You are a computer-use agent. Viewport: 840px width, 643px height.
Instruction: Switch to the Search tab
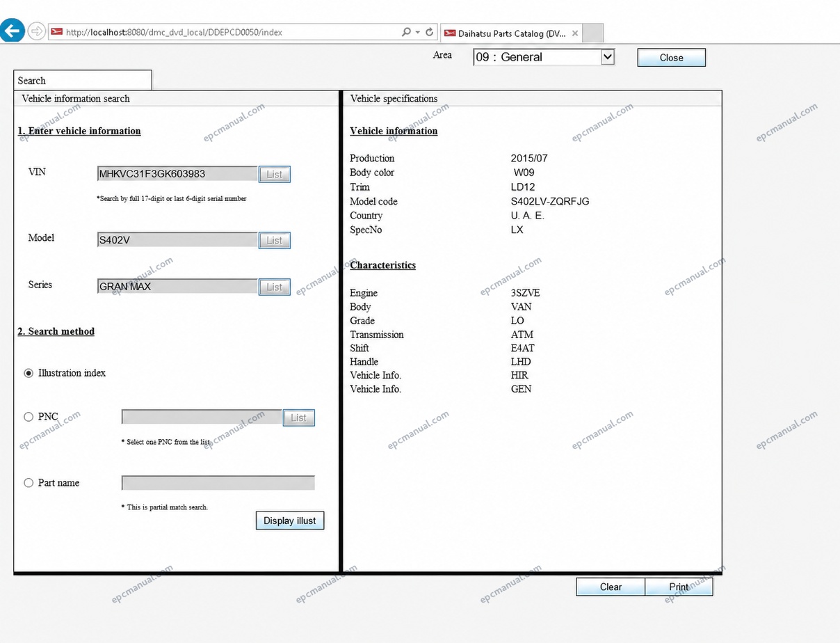tap(82, 81)
